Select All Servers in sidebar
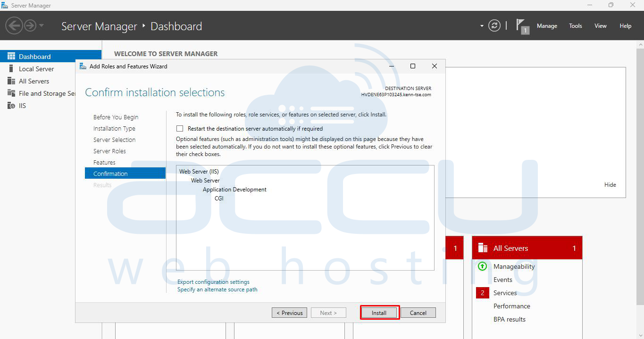Image resolution: width=644 pixels, height=339 pixels. pyautogui.click(x=33, y=81)
